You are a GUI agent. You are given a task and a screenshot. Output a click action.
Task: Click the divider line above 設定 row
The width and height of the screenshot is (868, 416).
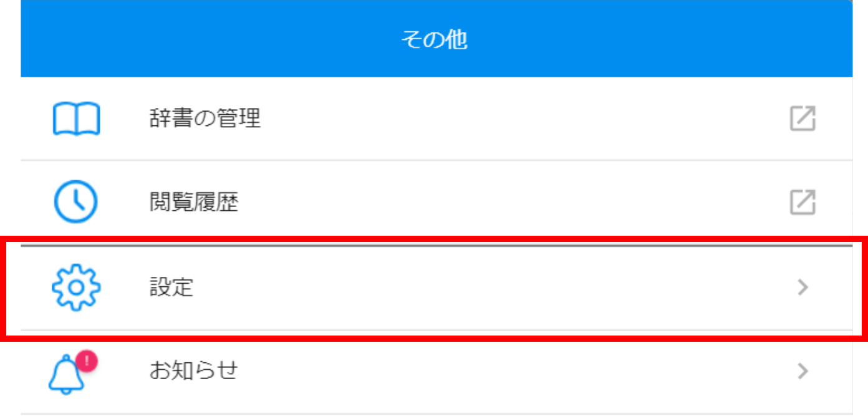click(436, 245)
